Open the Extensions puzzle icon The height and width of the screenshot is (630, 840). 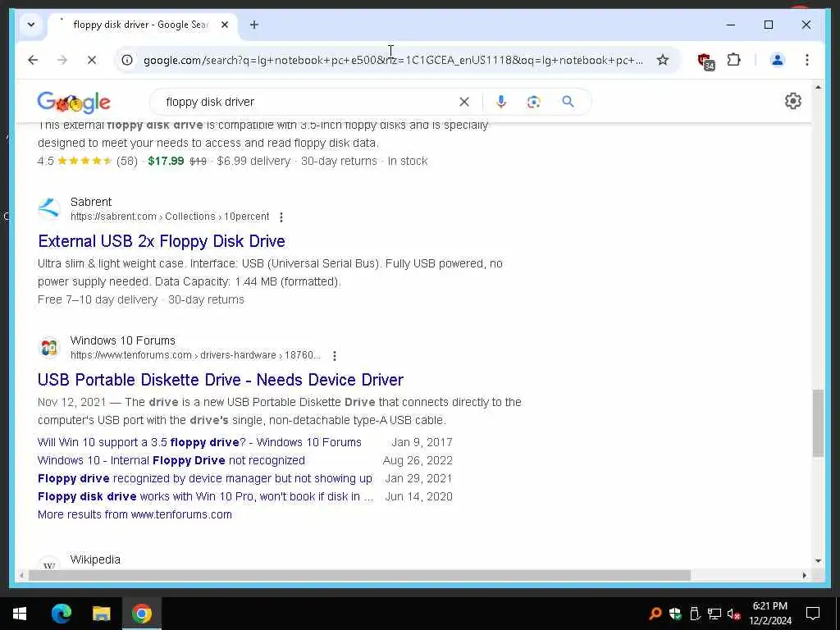coord(734,60)
